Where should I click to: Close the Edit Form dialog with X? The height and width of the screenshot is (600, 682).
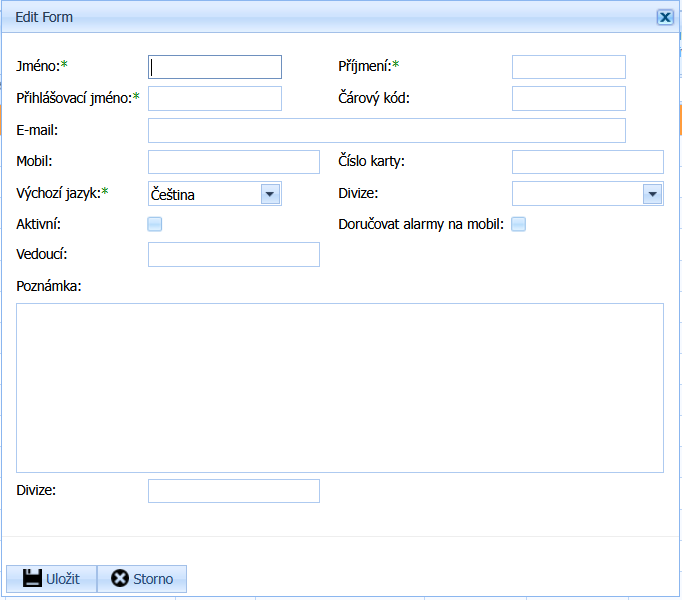[x=664, y=17]
